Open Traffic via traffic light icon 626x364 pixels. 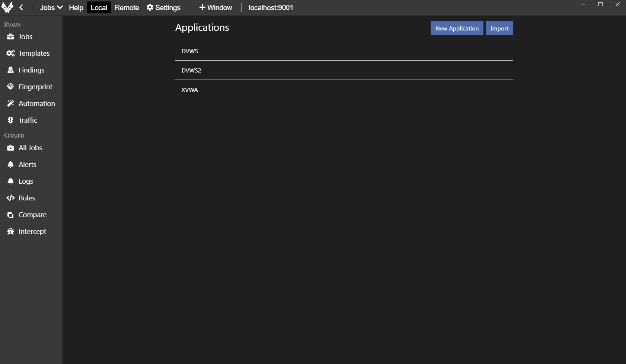tap(10, 120)
